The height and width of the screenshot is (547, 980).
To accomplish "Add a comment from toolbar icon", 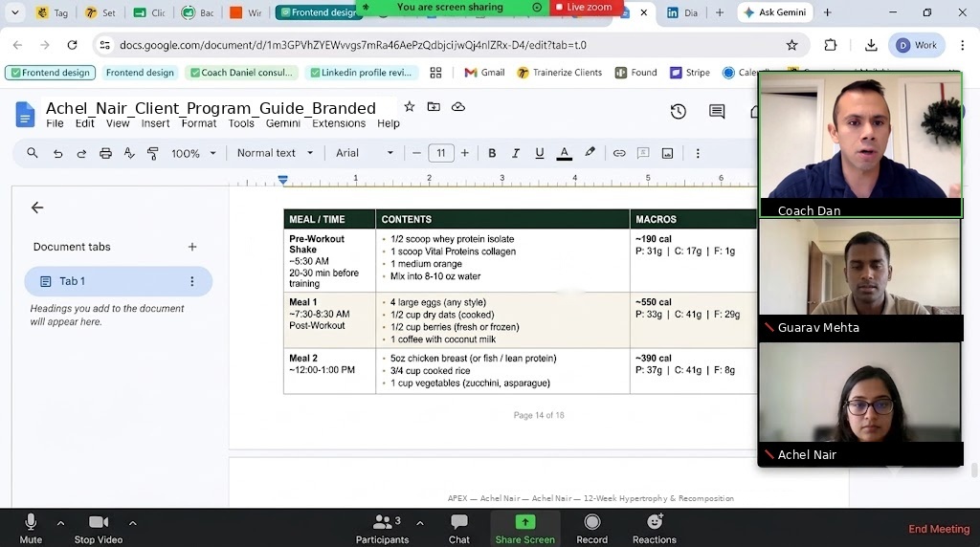I will coord(643,153).
